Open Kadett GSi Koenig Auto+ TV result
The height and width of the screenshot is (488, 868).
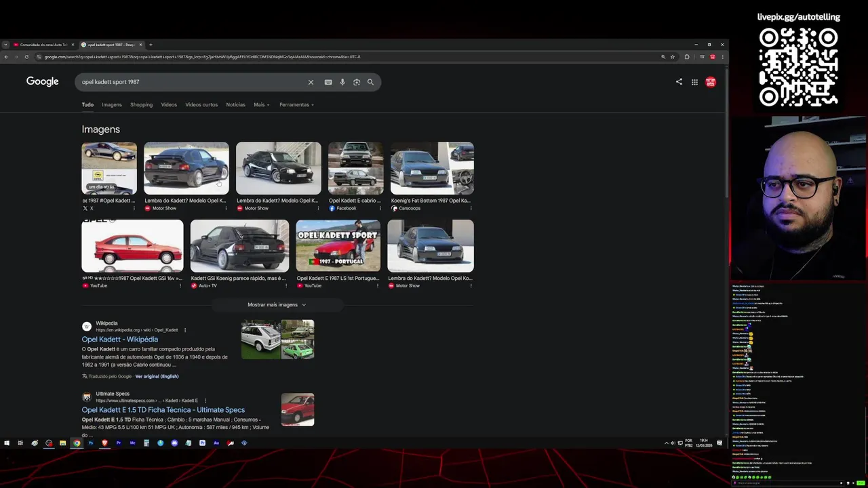click(x=239, y=245)
